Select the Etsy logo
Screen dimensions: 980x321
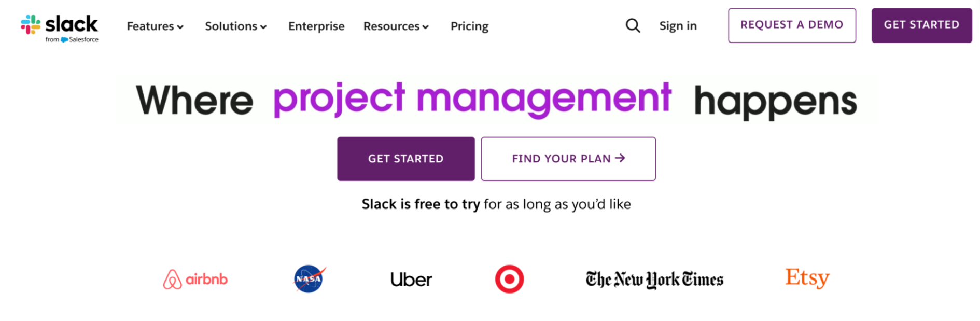click(x=807, y=278)
